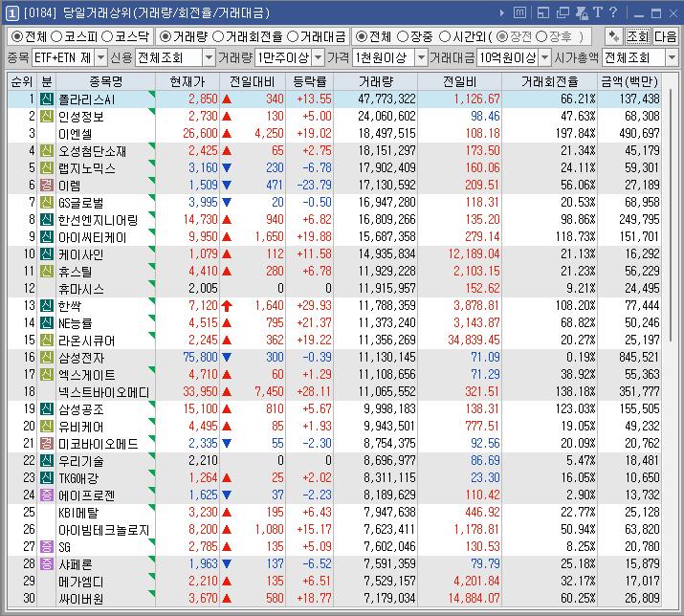The image size is (684, 616).
Task: Open the 종목 ETF+ETN dropdown
Action: pyautogui.click(x=100, y=57)
